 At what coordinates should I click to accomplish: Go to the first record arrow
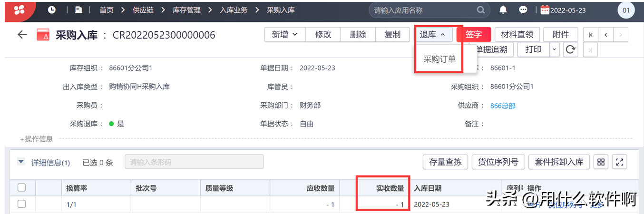[590, 35]
